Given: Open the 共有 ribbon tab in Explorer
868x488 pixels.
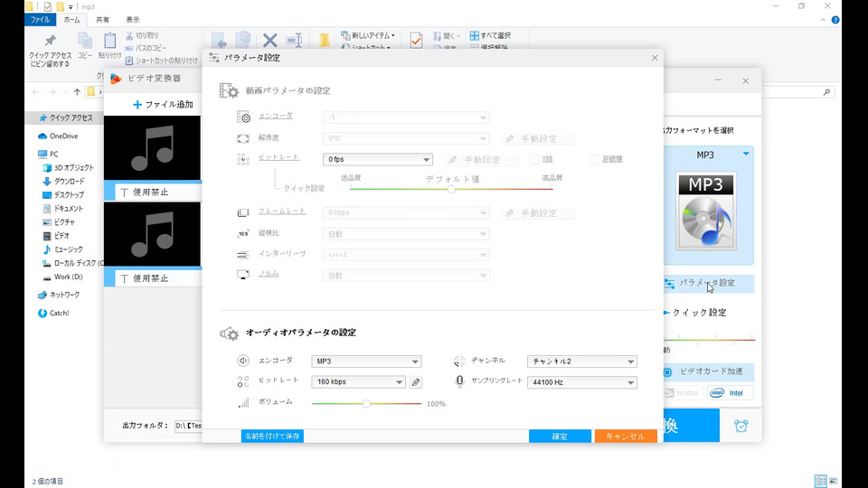Looking at the screenshot, I should coord(102,19).
